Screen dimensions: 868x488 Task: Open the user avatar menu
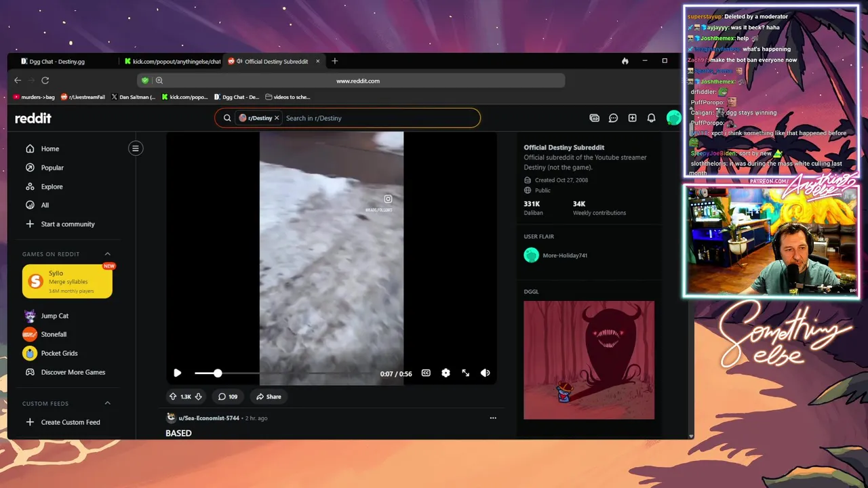[x=673, y=118]
